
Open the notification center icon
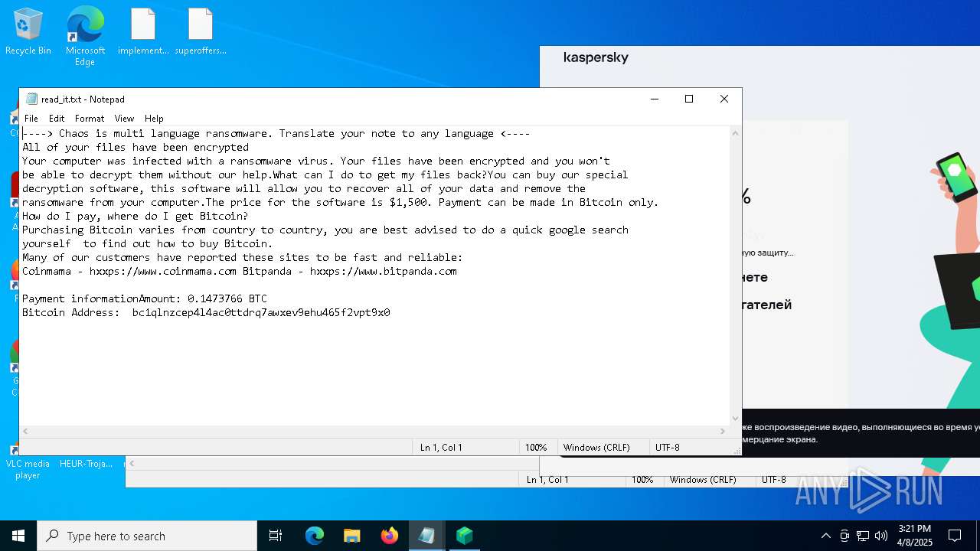coord(955,536)
